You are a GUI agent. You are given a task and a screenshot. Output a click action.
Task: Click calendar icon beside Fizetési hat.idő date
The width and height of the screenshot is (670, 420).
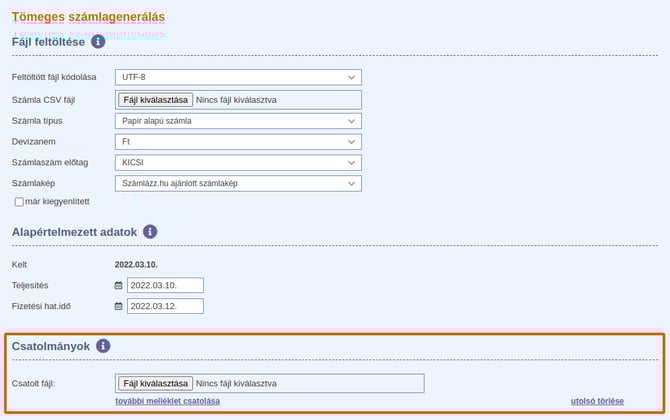click(x=118, y=306)
